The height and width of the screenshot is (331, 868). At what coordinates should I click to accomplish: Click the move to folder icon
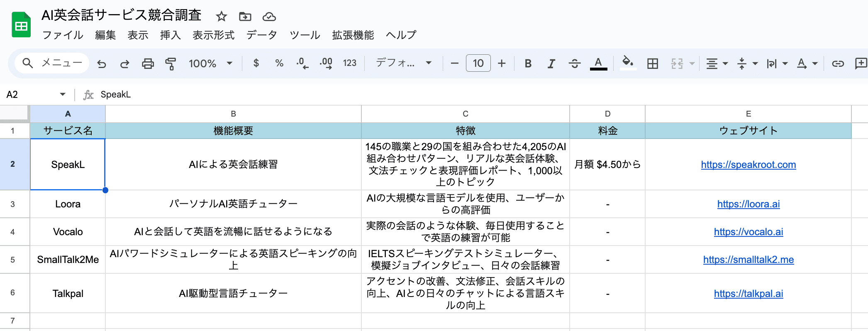click(245, 17)
